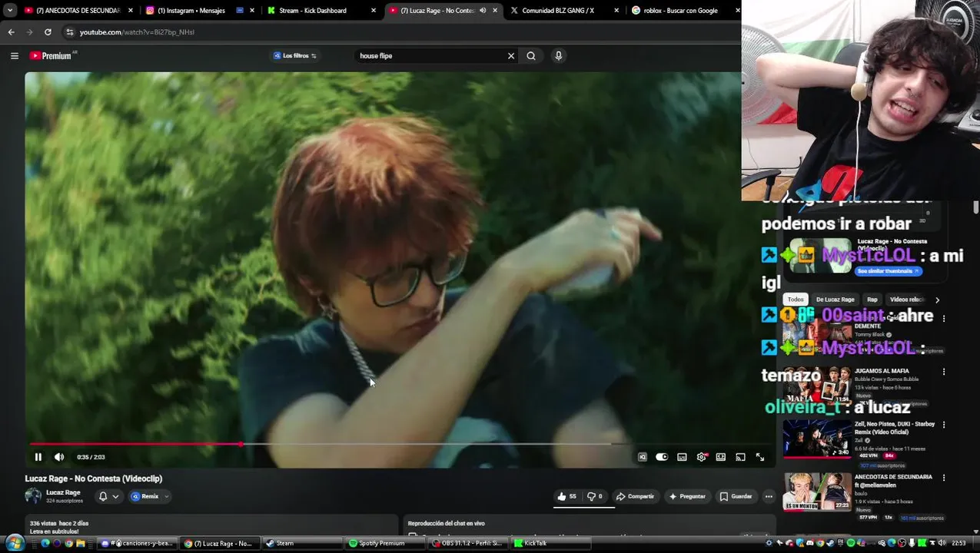980x553 pixels.
Task: Open options menu for ANECDOTAS DE SECUNDARIA suggestion
Action: tap(944, 478)
